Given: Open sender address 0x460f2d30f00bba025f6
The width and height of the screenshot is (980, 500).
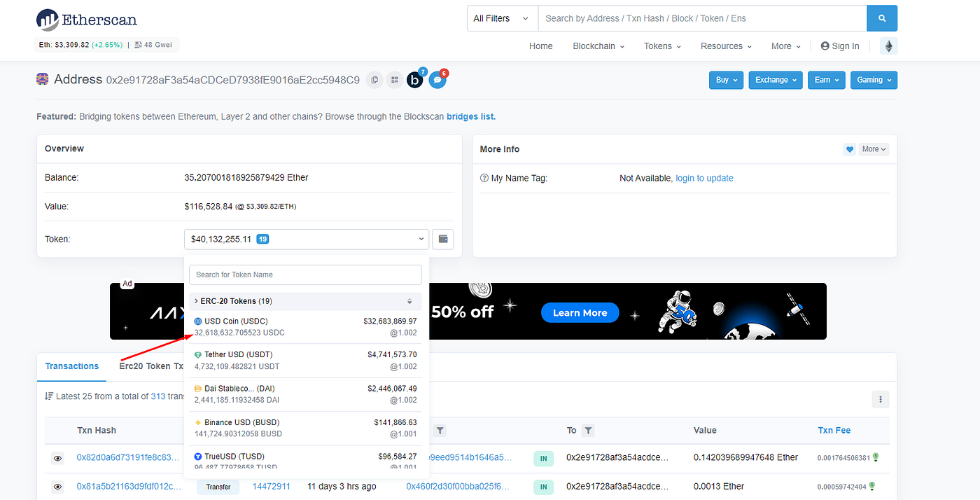Looking at the screenshot, I should point(459,486).
